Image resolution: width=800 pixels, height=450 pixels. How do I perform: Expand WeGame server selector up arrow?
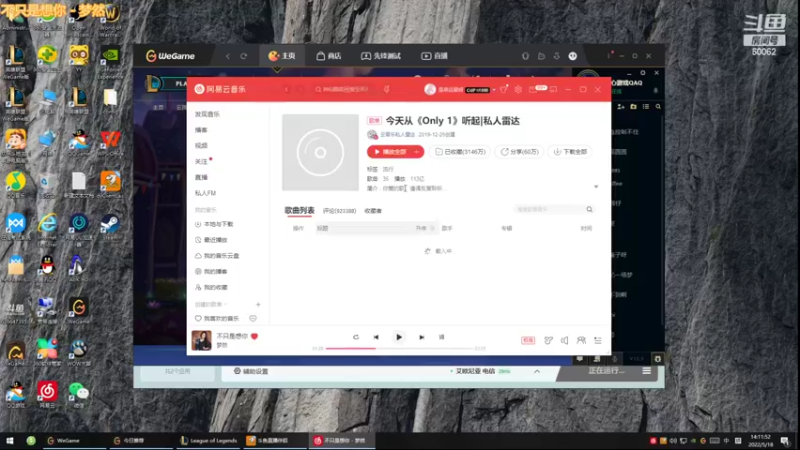click(x=537, y=371)
